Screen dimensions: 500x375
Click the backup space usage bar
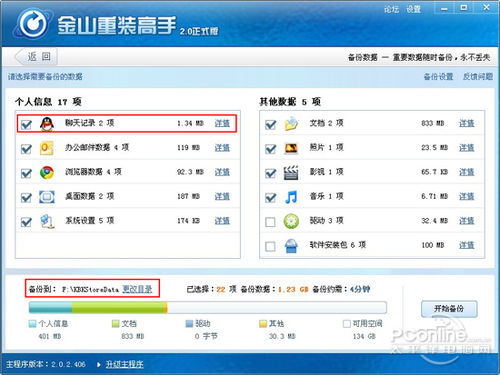click(208, 307)
